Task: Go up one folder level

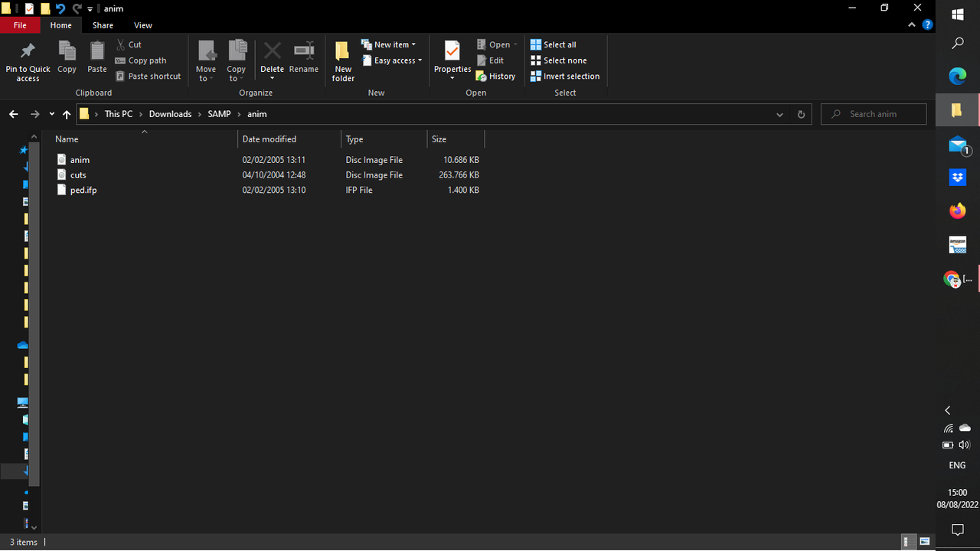Action: pyautogui.click(x=67, y=114)
